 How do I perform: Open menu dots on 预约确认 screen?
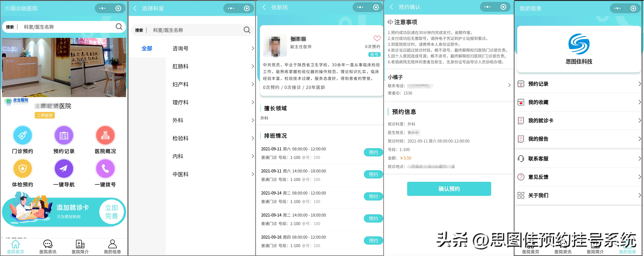tap(487, 7)
